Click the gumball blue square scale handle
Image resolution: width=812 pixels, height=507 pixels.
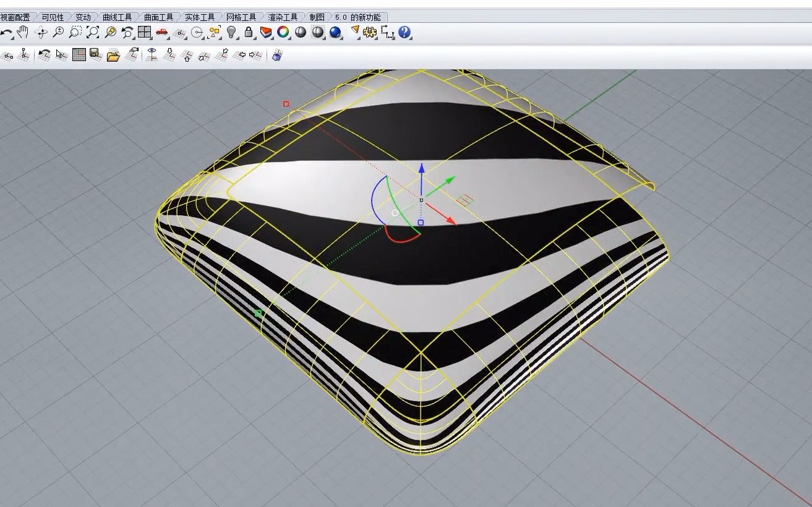421,223
